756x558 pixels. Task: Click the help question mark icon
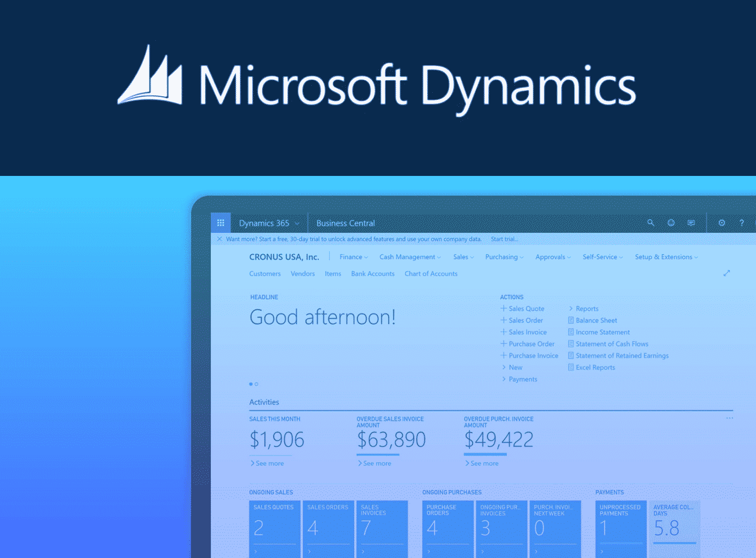click(x=741, y=223)
